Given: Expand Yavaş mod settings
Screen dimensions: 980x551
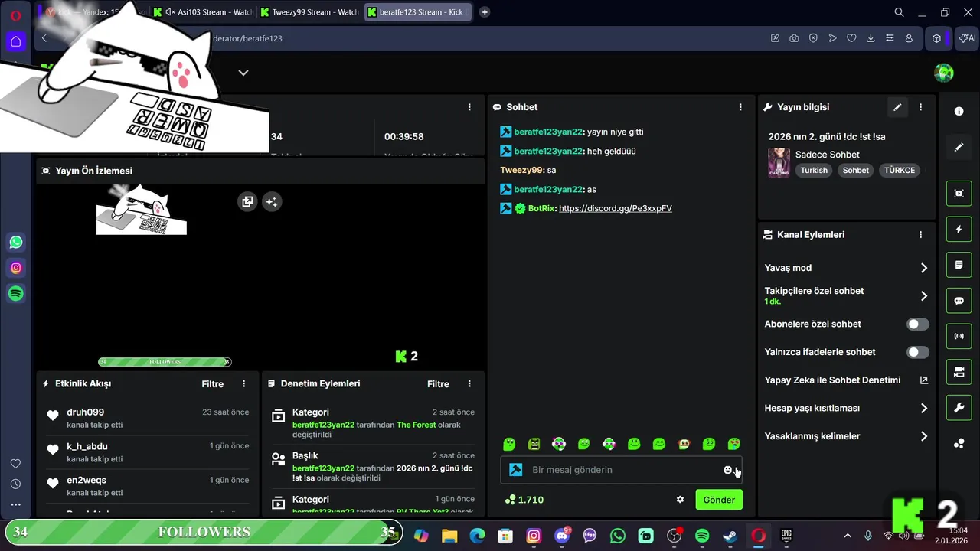Looking at the screenshot, I should point(846,268).
